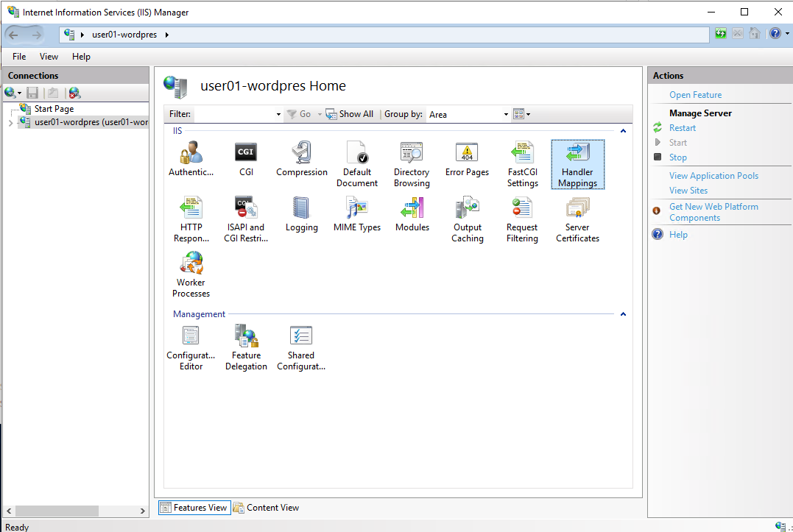Image resolution: width=793 pixels, height=532 pixels.
Task: Open the Worker Processes feature
Action: click(x=191, y=274)
